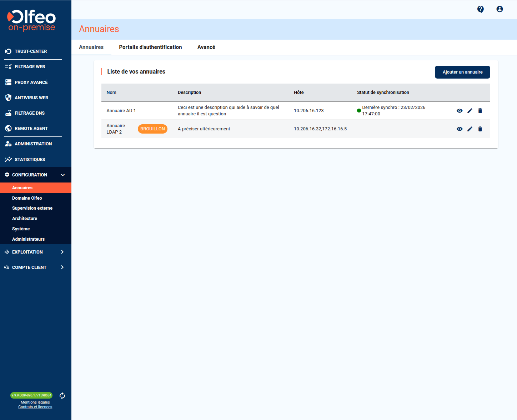The width and height of the screenshot is (517, 420).
Task: Sort the list by Nom column header
Action: point(111,92)
